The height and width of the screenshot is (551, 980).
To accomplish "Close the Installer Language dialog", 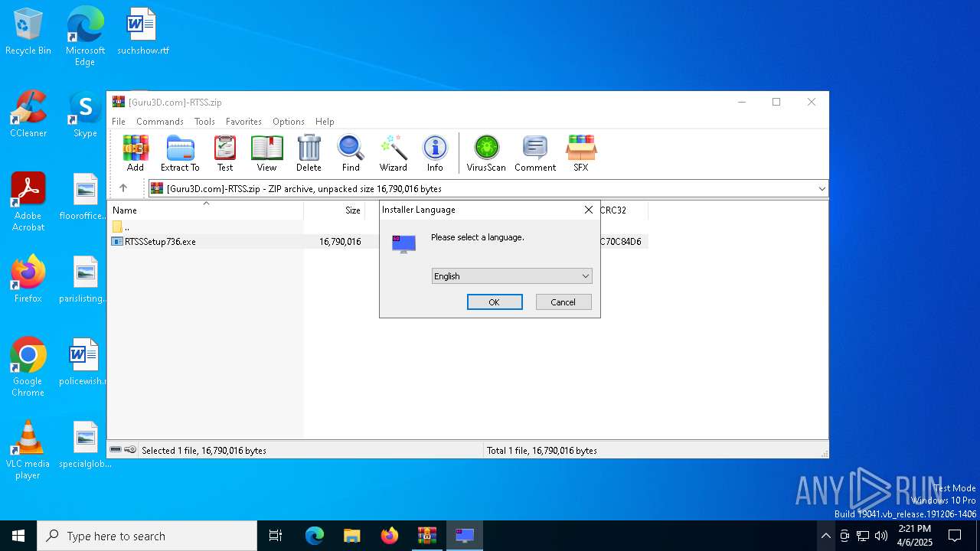I will tap(588, 210).
